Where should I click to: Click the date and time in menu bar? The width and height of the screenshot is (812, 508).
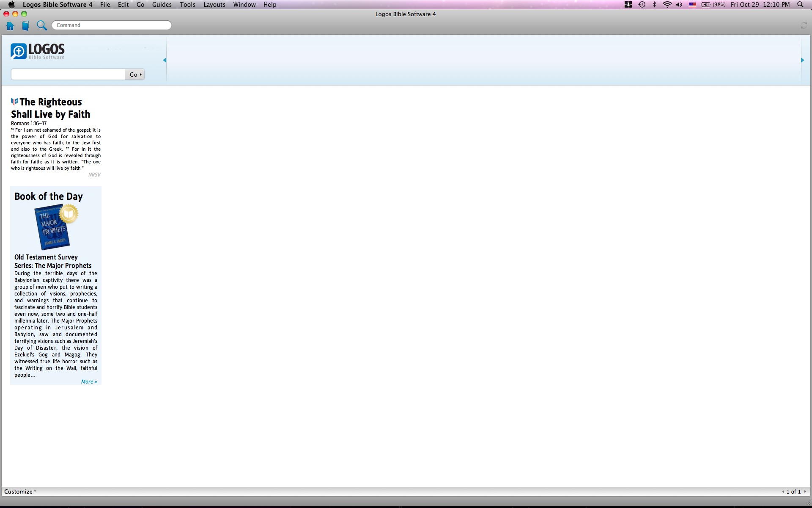[760, 4]
